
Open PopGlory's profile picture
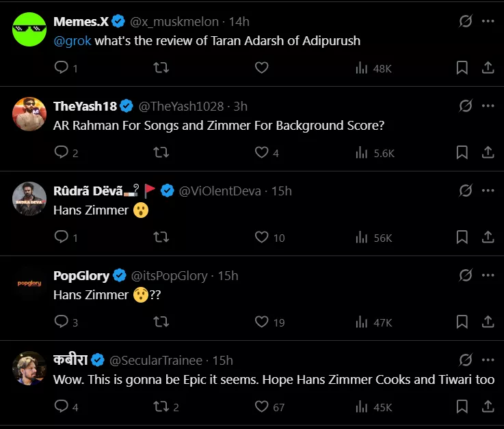[29, 283]
